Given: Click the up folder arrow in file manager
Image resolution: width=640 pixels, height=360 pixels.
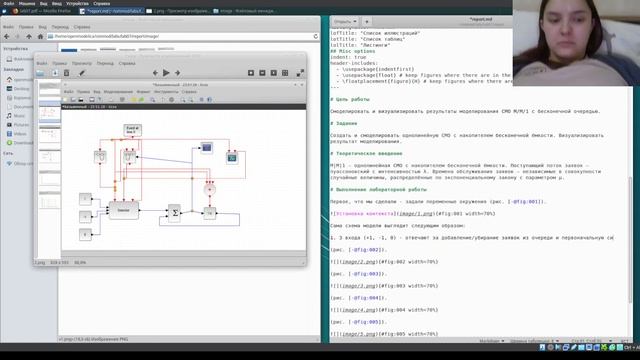Looking at the screenshot, I should 29,36.
